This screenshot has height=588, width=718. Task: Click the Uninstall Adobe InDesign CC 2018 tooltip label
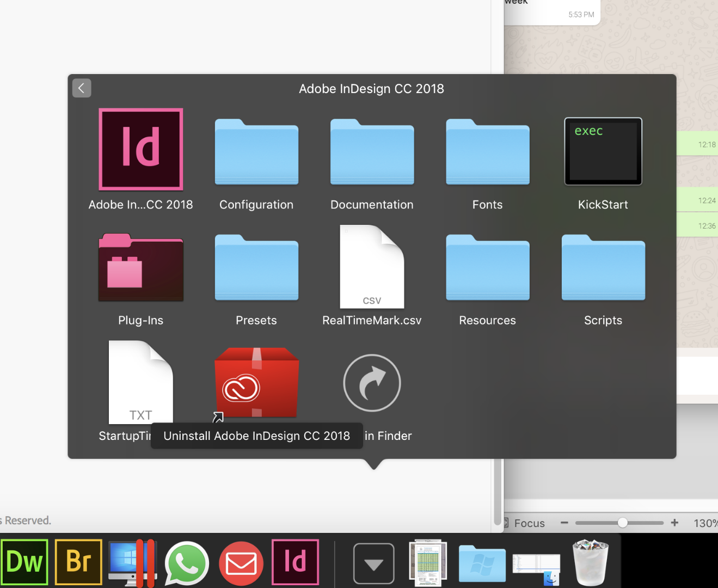point(257,436)
